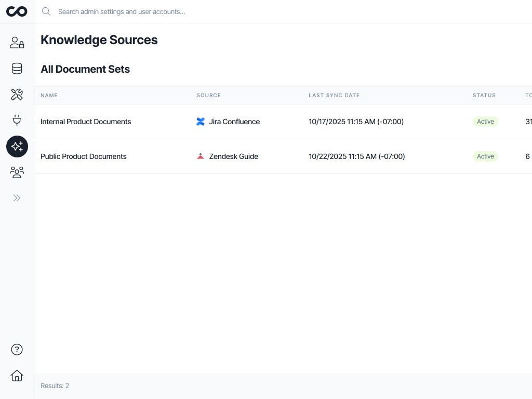Click the search magnifier icon
Screen dimensions: 532x399
tap(46, 11)
